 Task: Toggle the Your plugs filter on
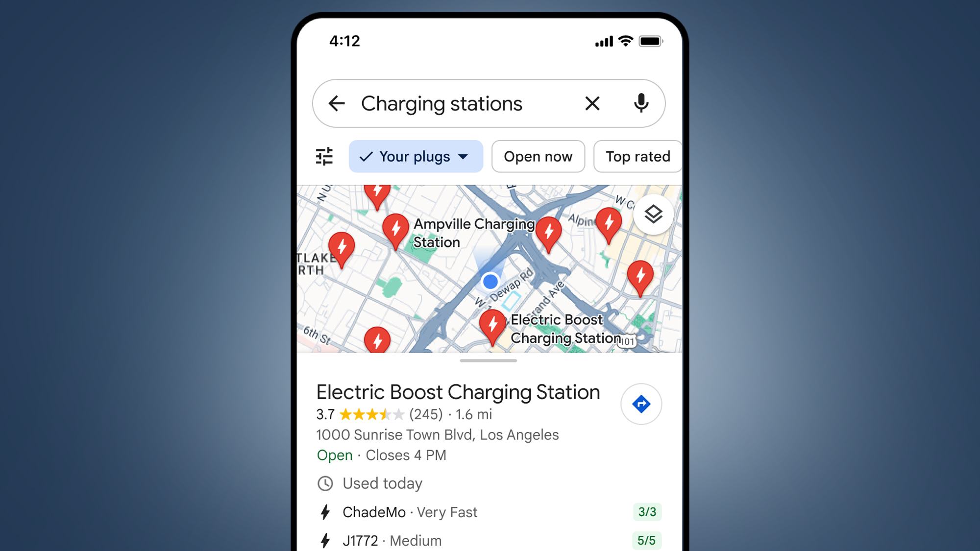[416, 156]
